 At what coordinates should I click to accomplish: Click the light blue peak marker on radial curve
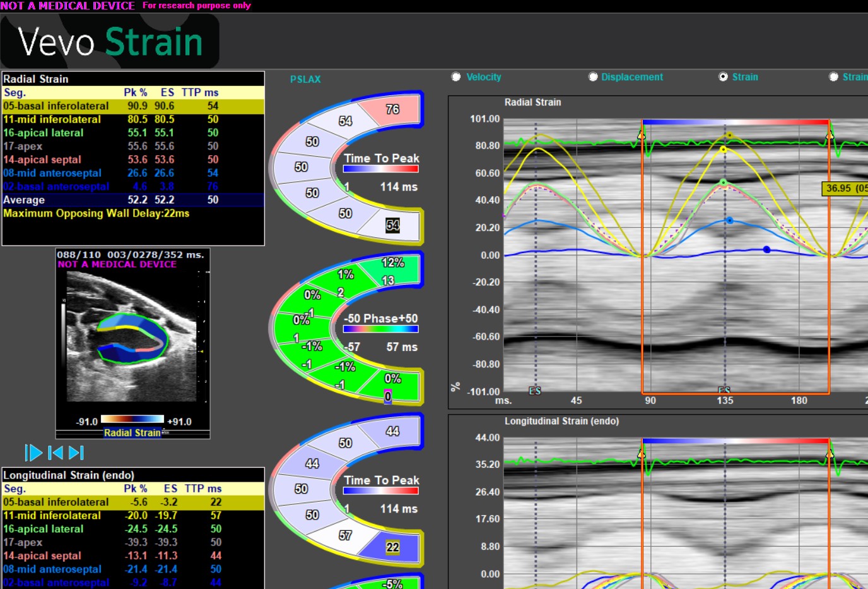pos(729,220)
